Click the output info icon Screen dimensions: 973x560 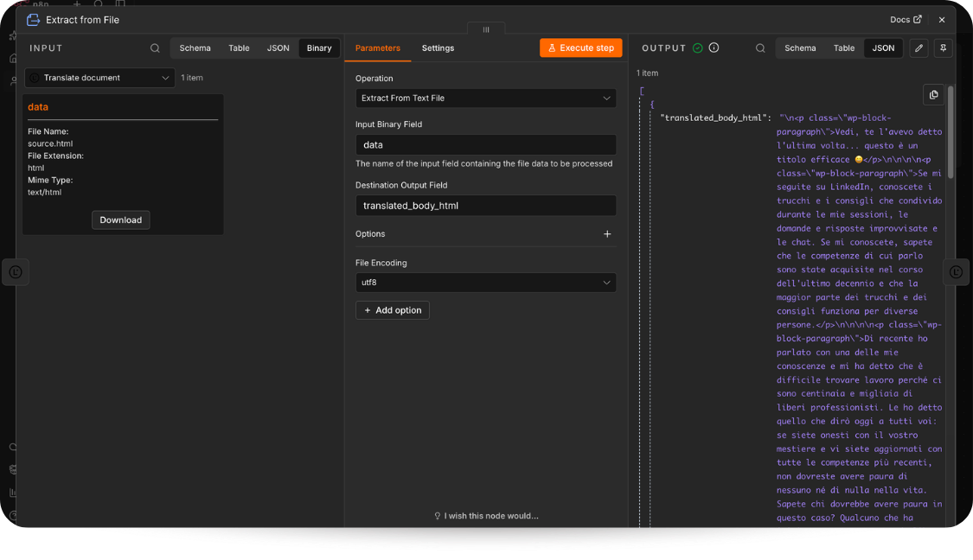[714, 48]
